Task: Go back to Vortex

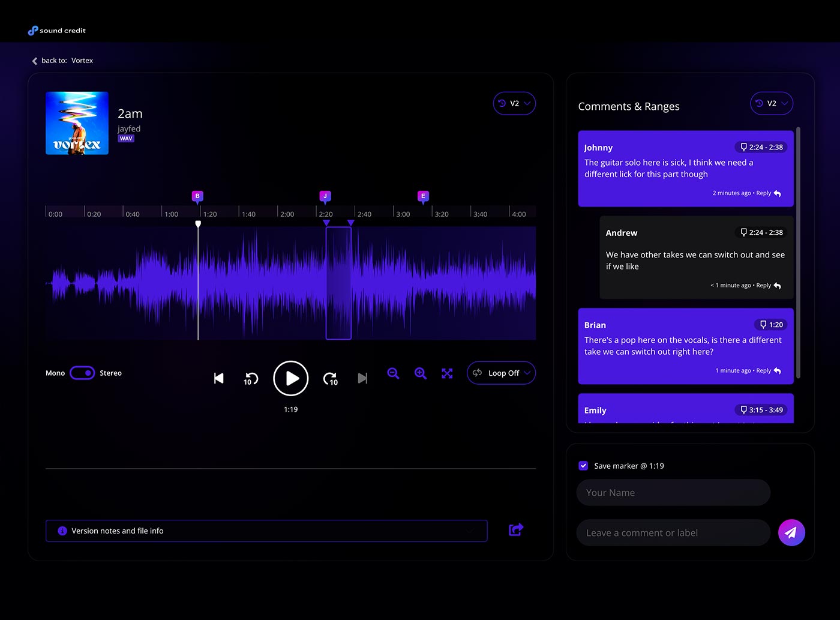Action: pyautogui.click(x=62, y=61)
